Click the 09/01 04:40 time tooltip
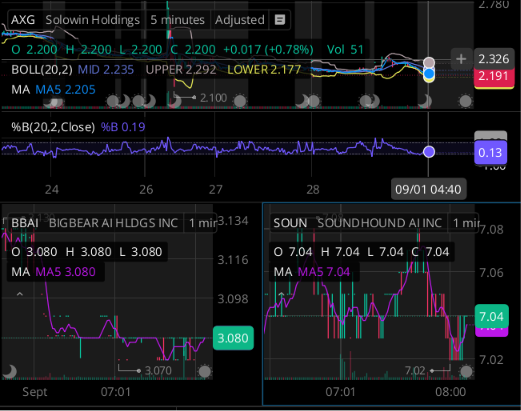Image resolution: width=521 pixels, height=411 pixels. coord(428,190)
